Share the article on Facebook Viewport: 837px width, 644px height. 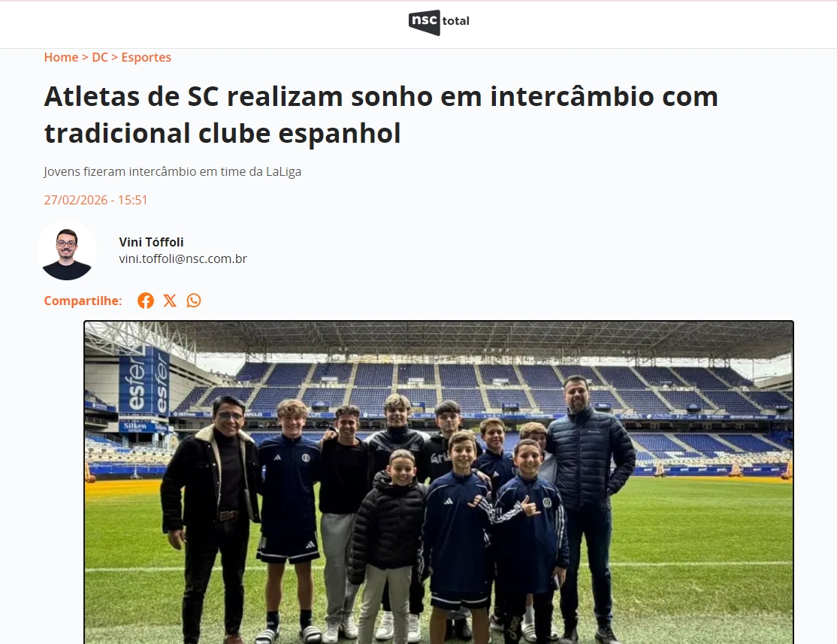(x=146, y=301)
